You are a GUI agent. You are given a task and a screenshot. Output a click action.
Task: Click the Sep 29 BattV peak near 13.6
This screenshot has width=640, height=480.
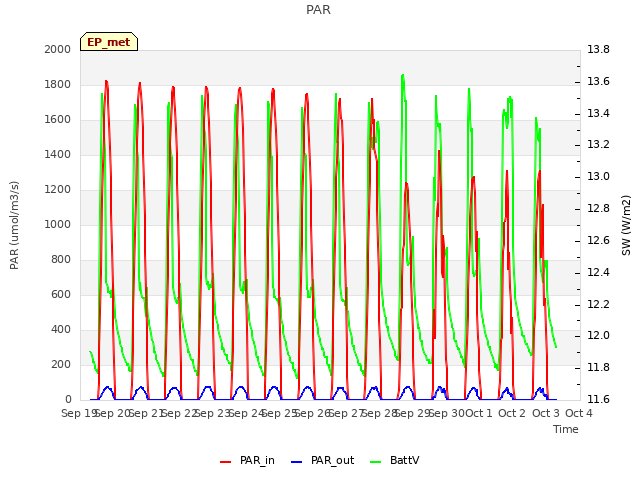pyautogui.click(x=403, y=76)
